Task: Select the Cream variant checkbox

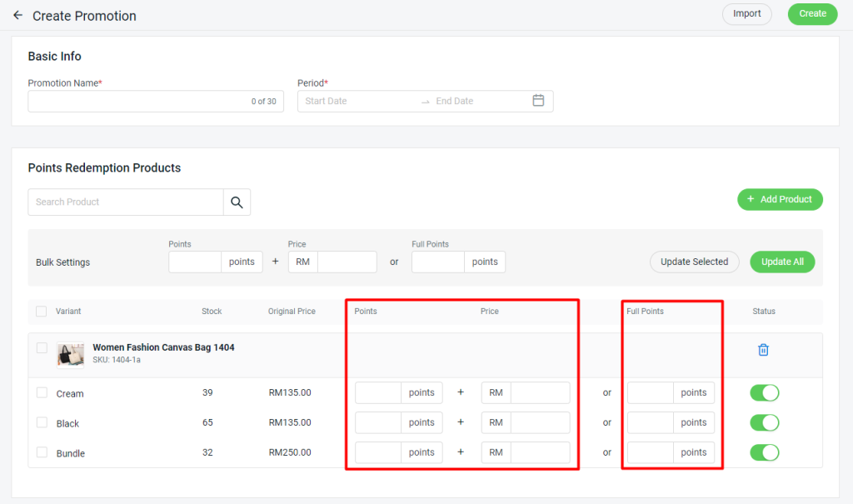Action: click(x=42, y=392)
